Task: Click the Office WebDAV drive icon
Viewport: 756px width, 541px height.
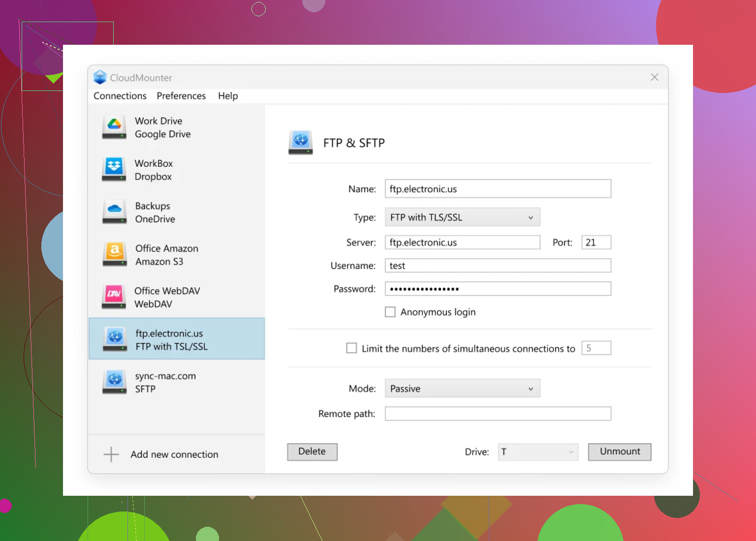Action: tap(114, 297)
